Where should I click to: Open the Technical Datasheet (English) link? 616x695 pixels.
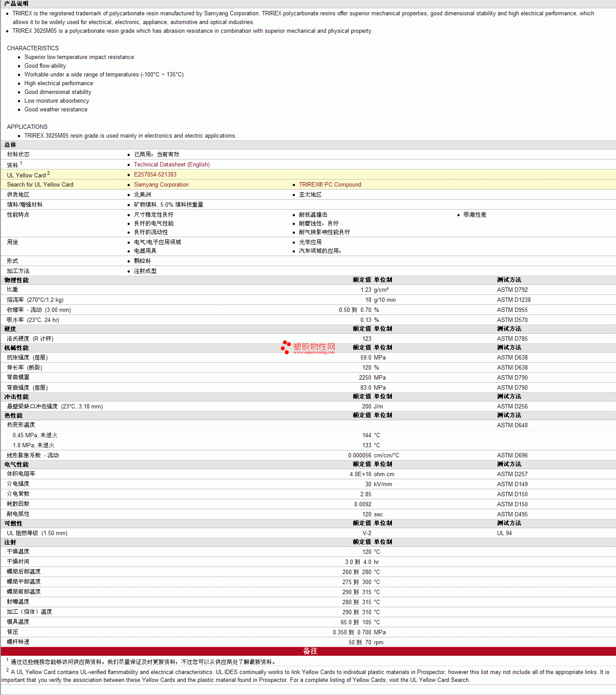point(172,165)
